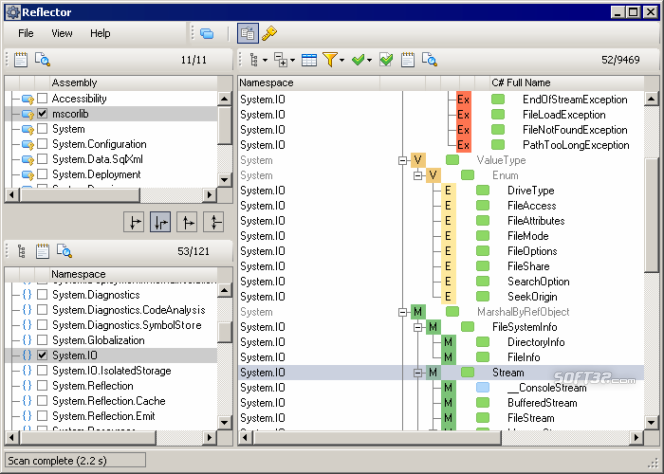Click notepad icon in types toolbar

pos(408,60)
